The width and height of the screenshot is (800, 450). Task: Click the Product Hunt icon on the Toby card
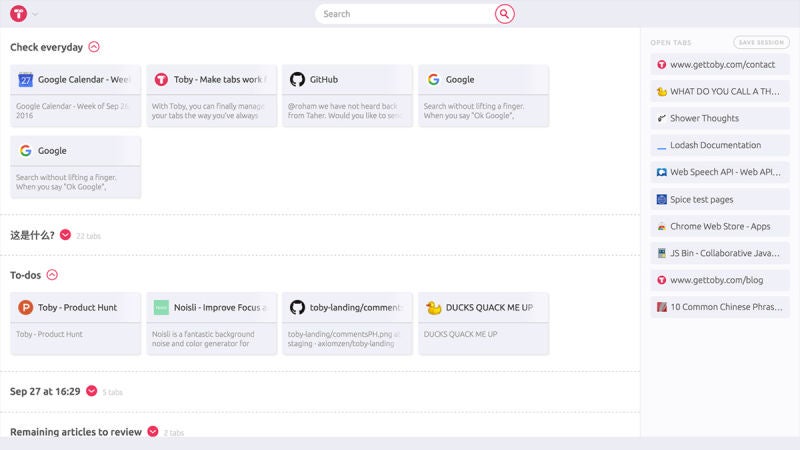[x=26, y=308]
